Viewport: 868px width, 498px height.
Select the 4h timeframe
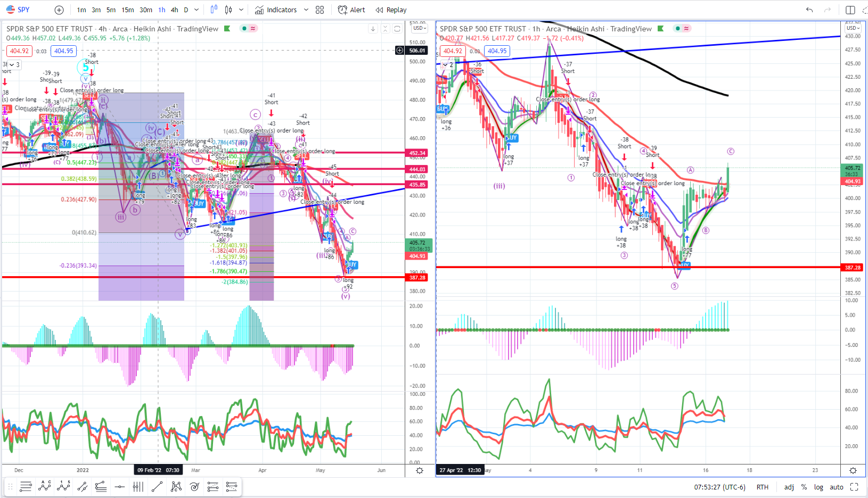[x=174, y=10]
